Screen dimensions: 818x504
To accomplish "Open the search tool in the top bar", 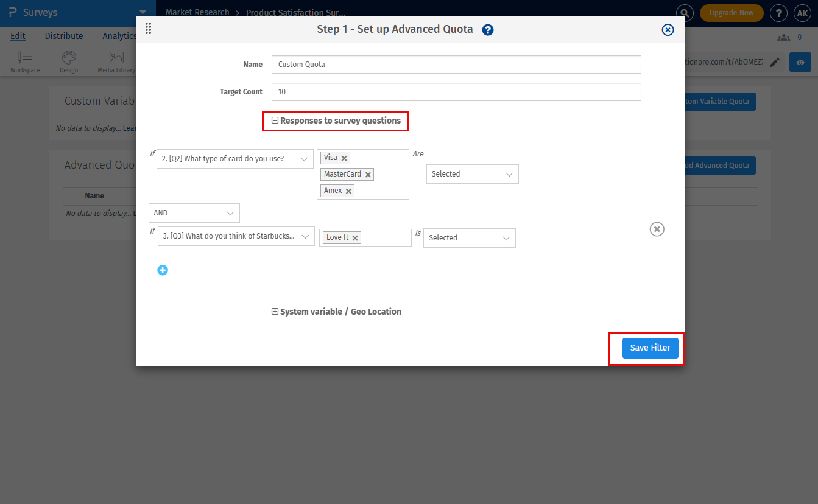I will pyautogui.click(x=684, y=13).
